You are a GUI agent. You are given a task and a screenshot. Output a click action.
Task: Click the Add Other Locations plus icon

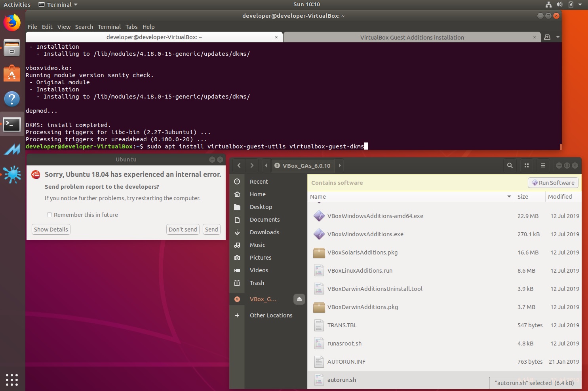click(237, 315)
